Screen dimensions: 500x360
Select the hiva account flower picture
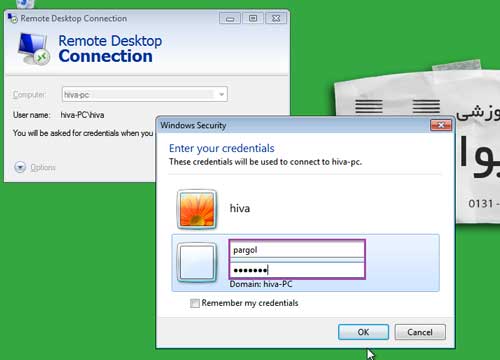pos(197,209)
